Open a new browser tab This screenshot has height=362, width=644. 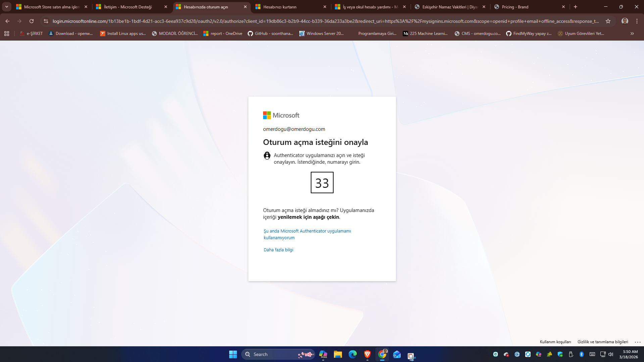click(576, 7)
